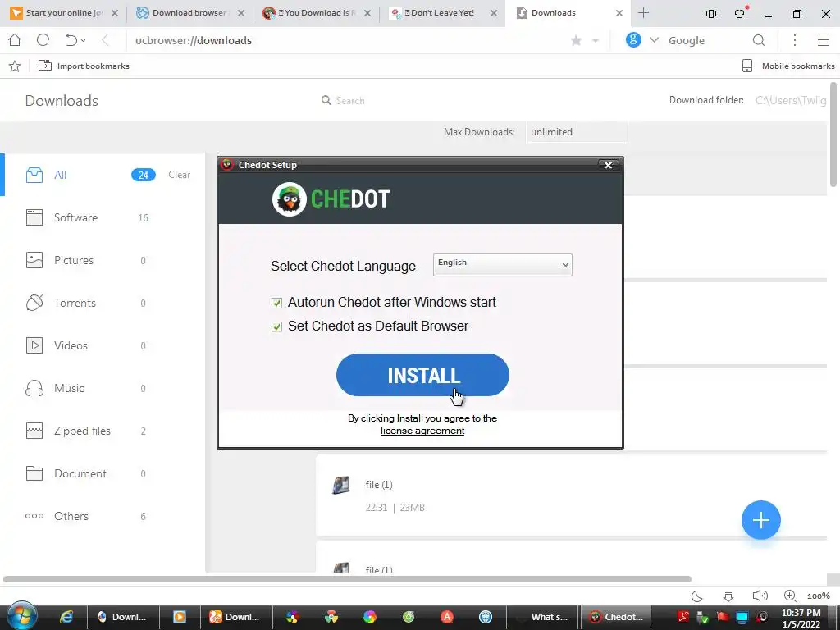Click the zoom magnifier in status bar
840x630 pixels.
(790, 596)
